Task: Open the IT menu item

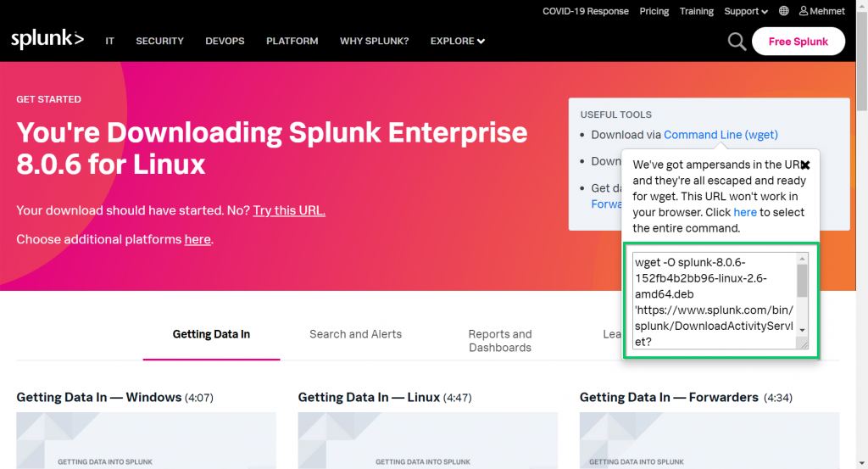Action: (109, 41)
